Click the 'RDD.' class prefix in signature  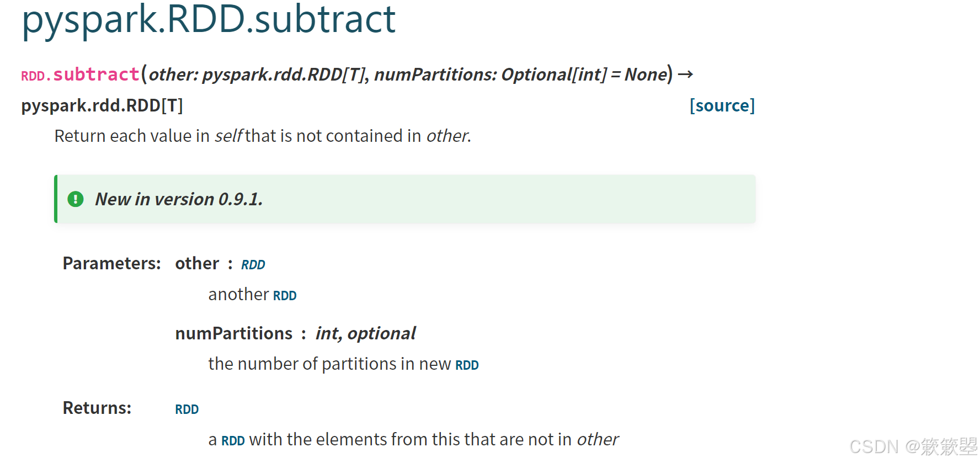[x=36, y=76]
